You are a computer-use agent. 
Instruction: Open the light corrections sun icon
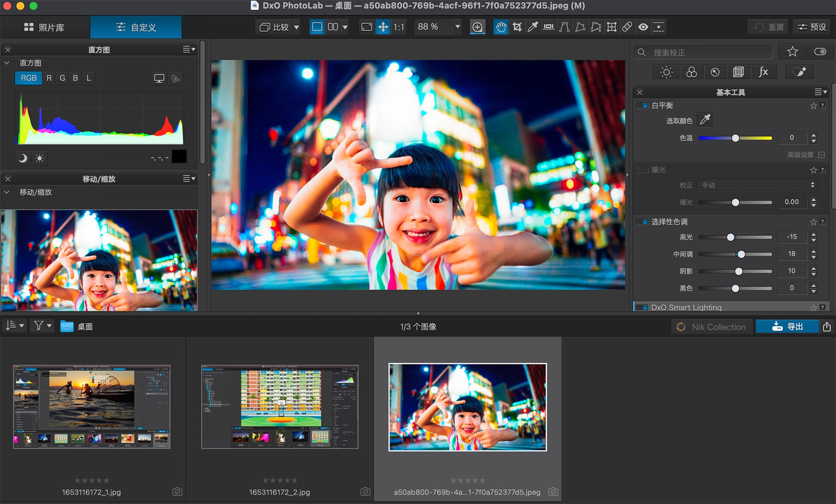click(x=666, y=72)
